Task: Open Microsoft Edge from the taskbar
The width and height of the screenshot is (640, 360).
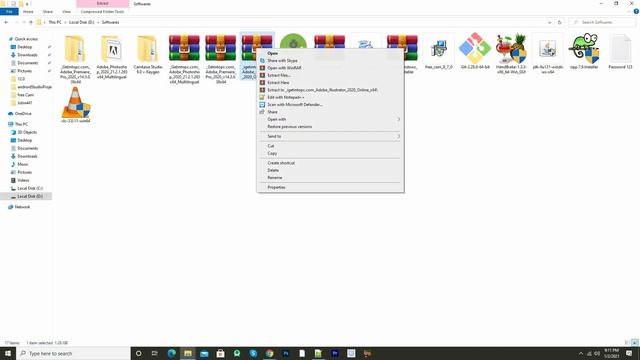Action: [171, 353]
